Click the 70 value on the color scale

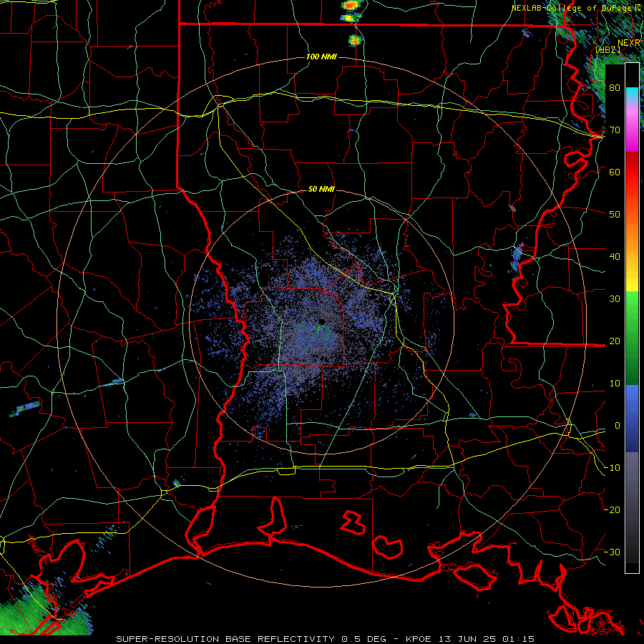click(615, 130)
